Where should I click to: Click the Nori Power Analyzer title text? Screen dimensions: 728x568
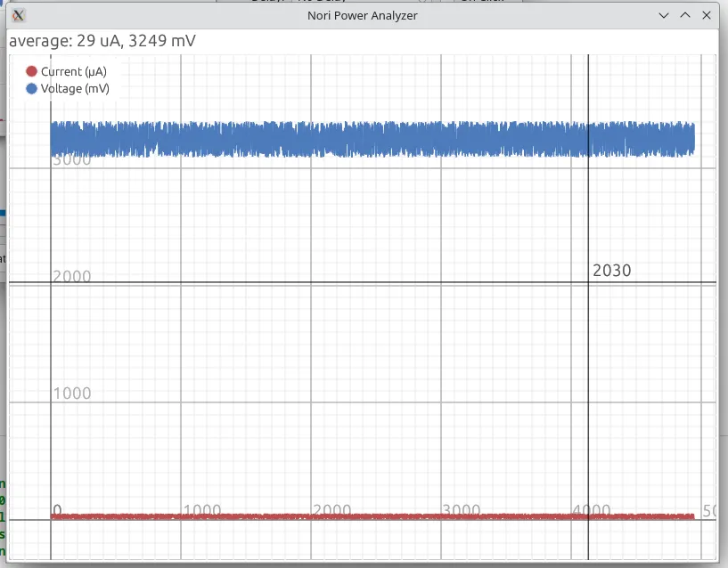pyautogui.click(x=363, y=15)
